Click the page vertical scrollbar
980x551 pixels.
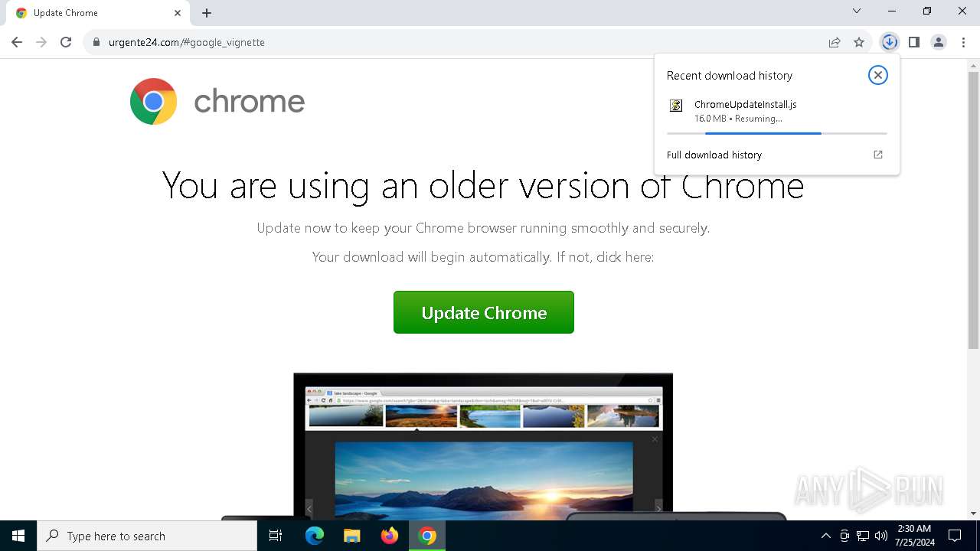click(x=973, y=210)
